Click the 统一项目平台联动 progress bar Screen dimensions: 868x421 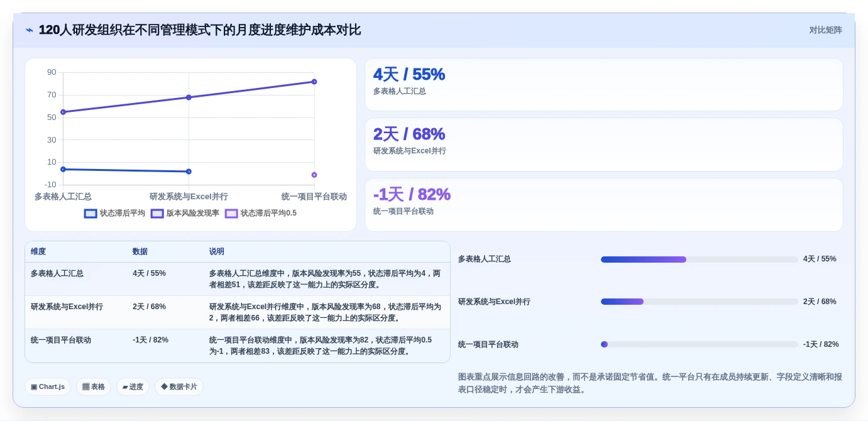click(699, 344)
